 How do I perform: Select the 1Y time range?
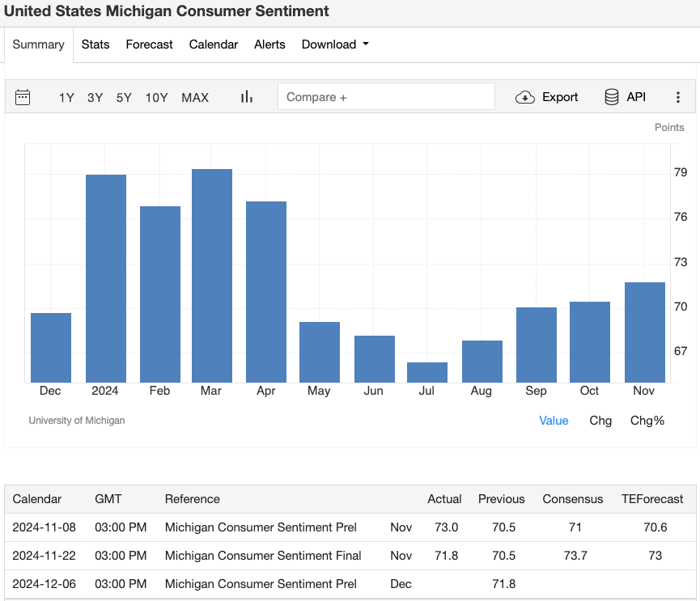click(x=66, y=97)
